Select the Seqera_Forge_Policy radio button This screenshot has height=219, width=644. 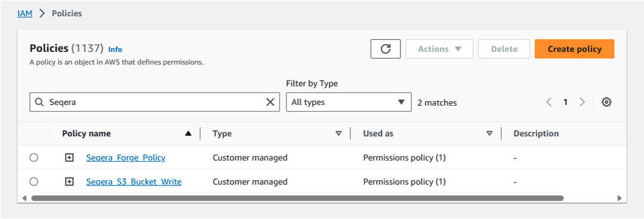34,158
